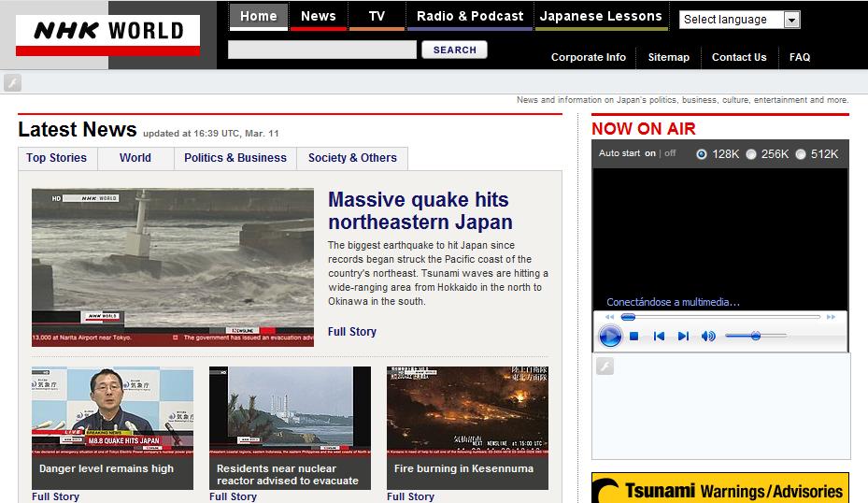Viewport: 868px width, 503px height.
Task: Open the Radio & Podcast menu
Action: [470, 16]
